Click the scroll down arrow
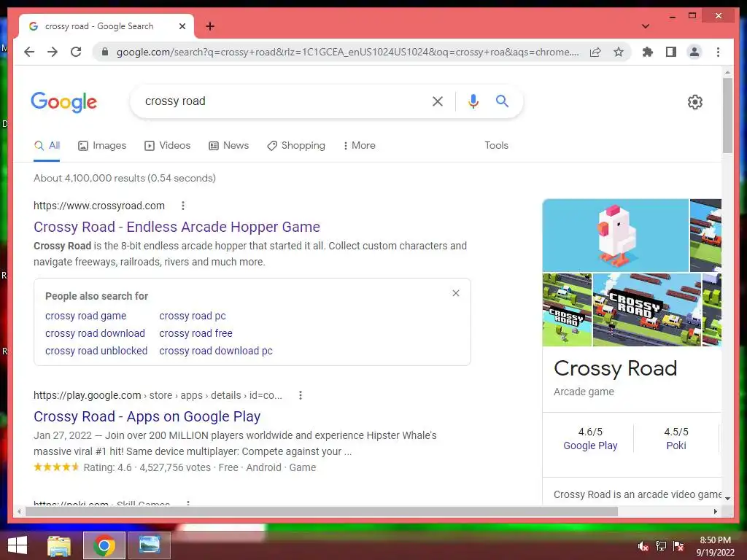Image resolution: width=747 pixels, height=560 pixels. [727, 498]
